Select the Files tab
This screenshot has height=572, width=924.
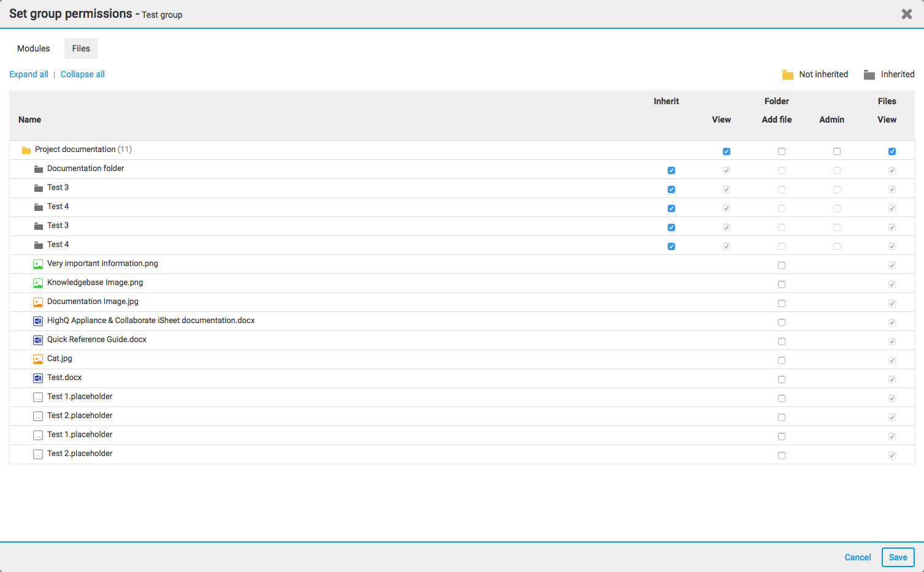point(81,48)
